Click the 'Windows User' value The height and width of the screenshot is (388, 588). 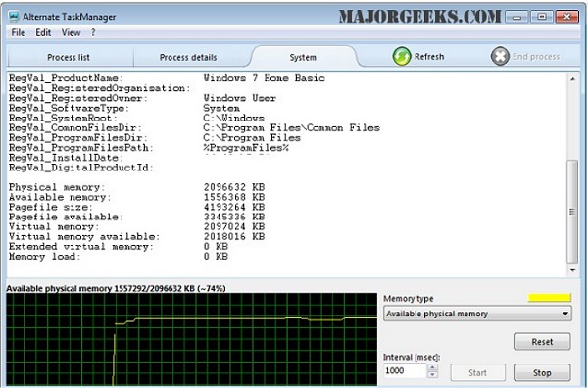point(240,98)
